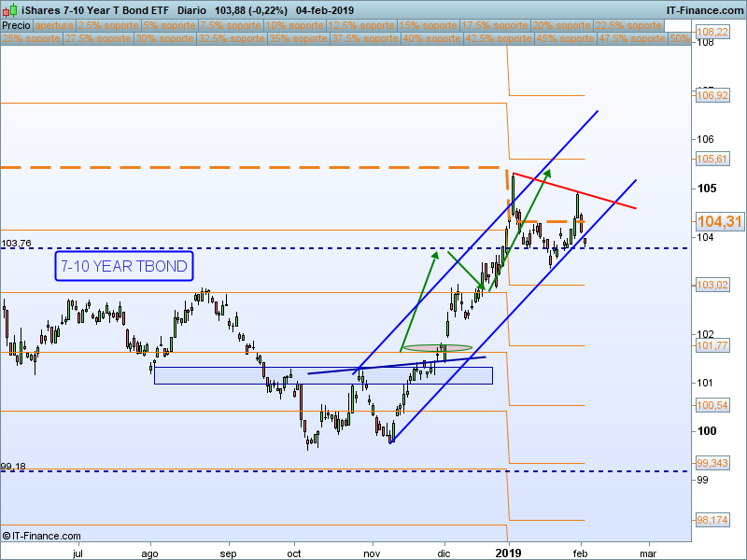Click the jul label on time axis
The image size is (747, 560).
(x=78, y=553)
